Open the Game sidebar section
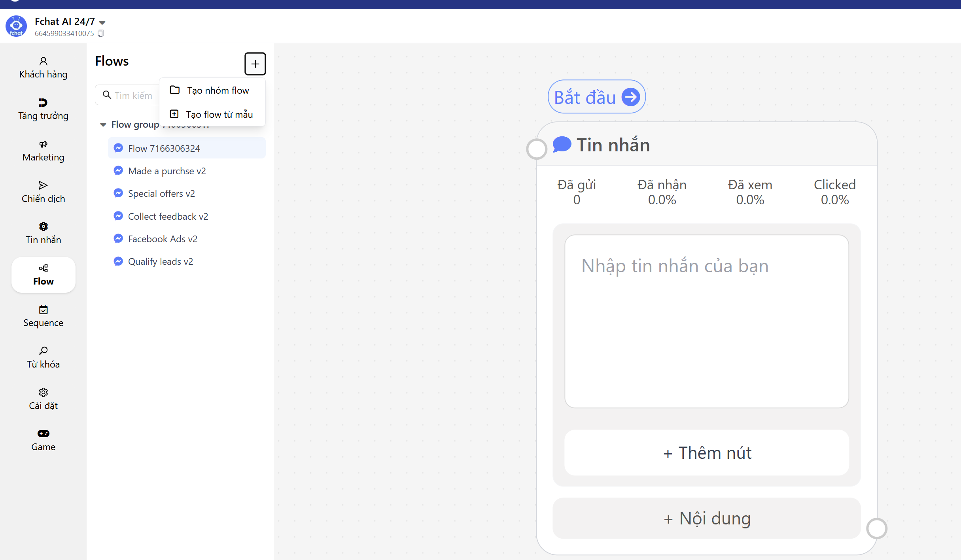The image size is (961, 560). 43,440
